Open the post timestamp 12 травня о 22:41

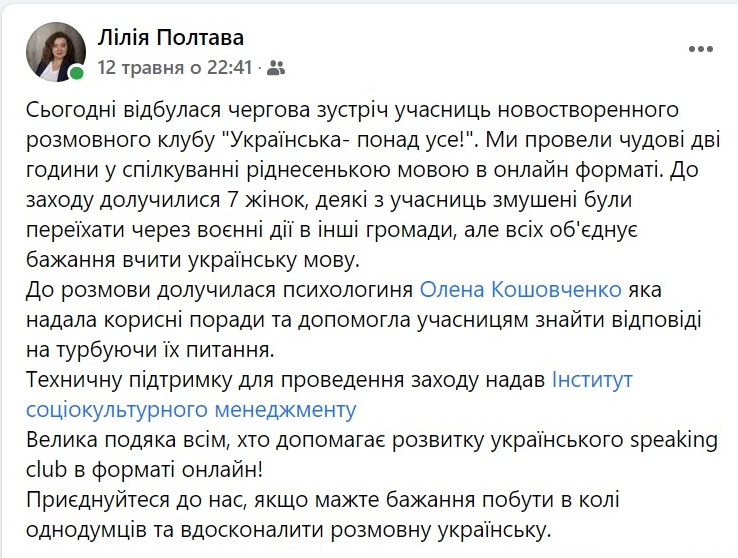pos(175,68)
